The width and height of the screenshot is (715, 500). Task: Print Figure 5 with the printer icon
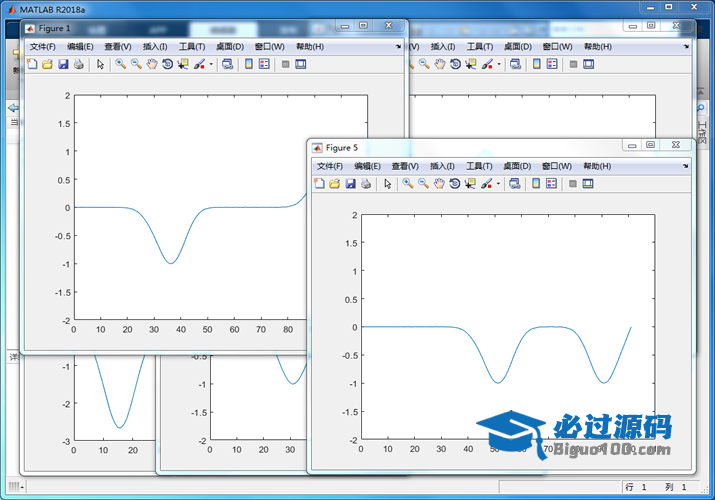pyautogui.click(x=366, y=184)
